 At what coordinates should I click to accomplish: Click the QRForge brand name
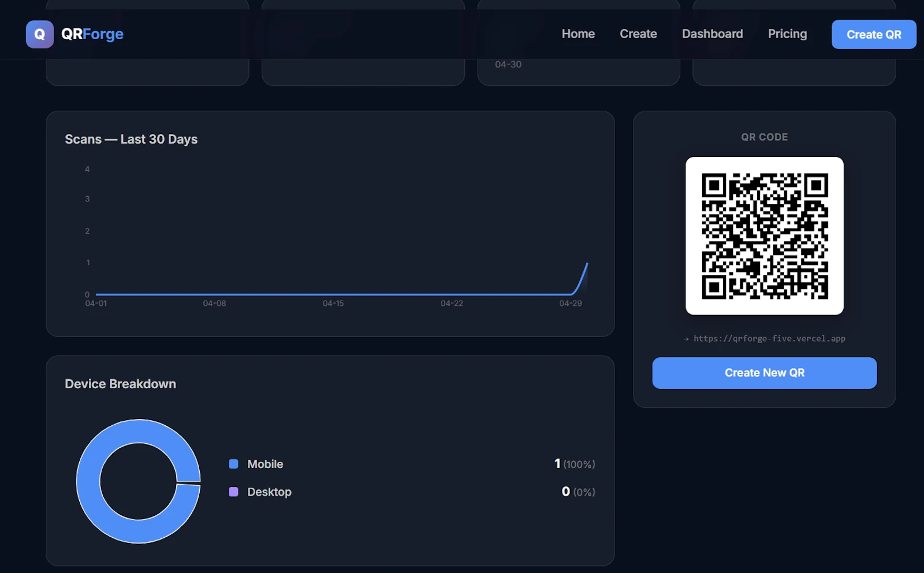point(92,34)
